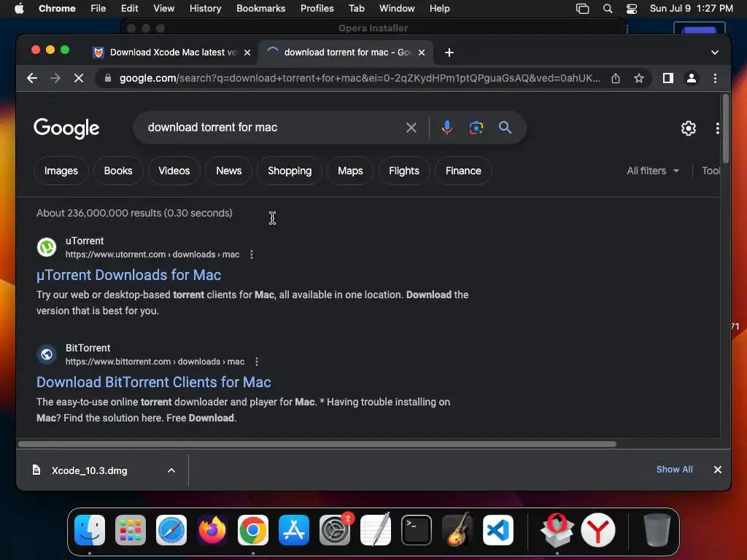Open Yandex Browser from the Dock
Screen dimensions: 747x560
pos(598,530)
